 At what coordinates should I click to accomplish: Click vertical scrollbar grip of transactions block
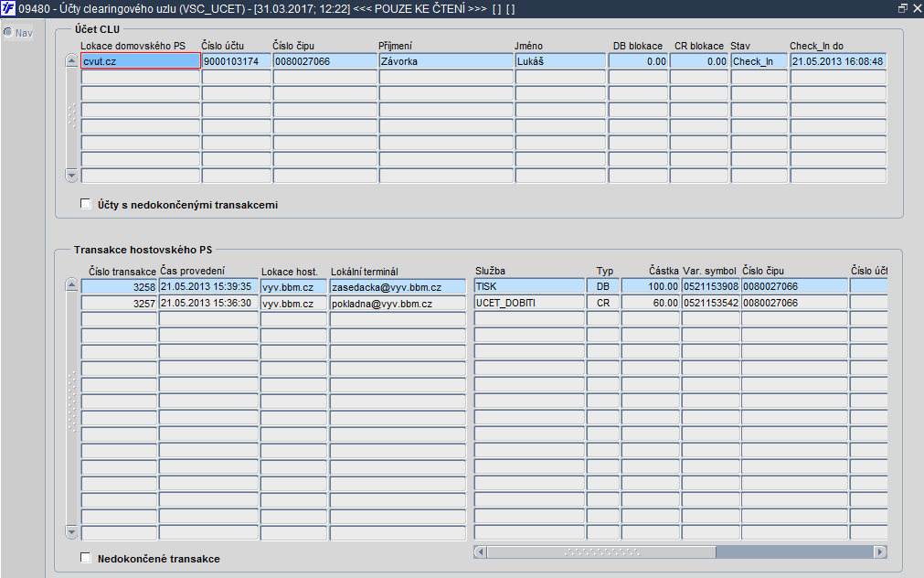tap(72, 402)
